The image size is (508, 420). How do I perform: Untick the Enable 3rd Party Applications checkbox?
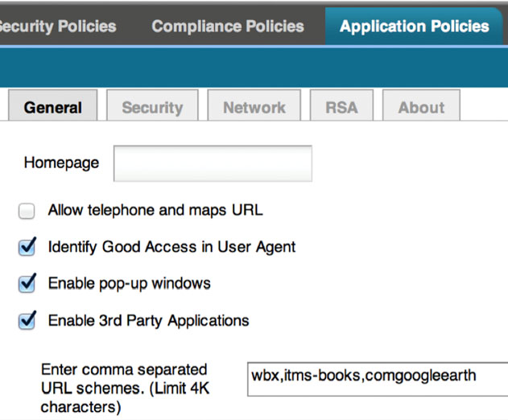[27, 321]
